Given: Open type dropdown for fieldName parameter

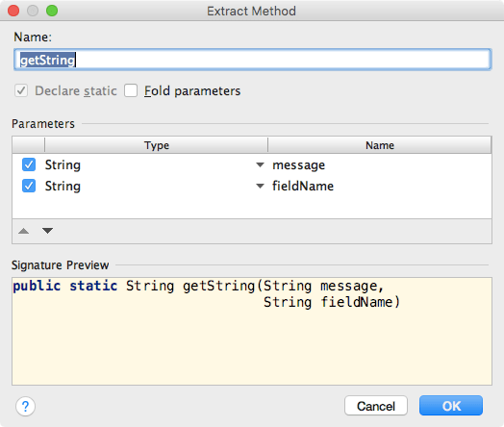Looking at the screenshot, I should [260, 186].
